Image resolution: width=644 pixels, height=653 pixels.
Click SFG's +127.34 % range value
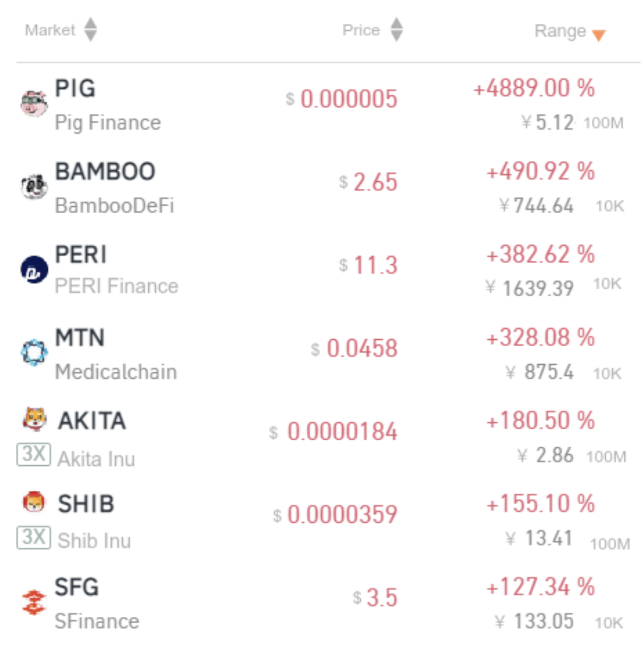pos(540,587)
